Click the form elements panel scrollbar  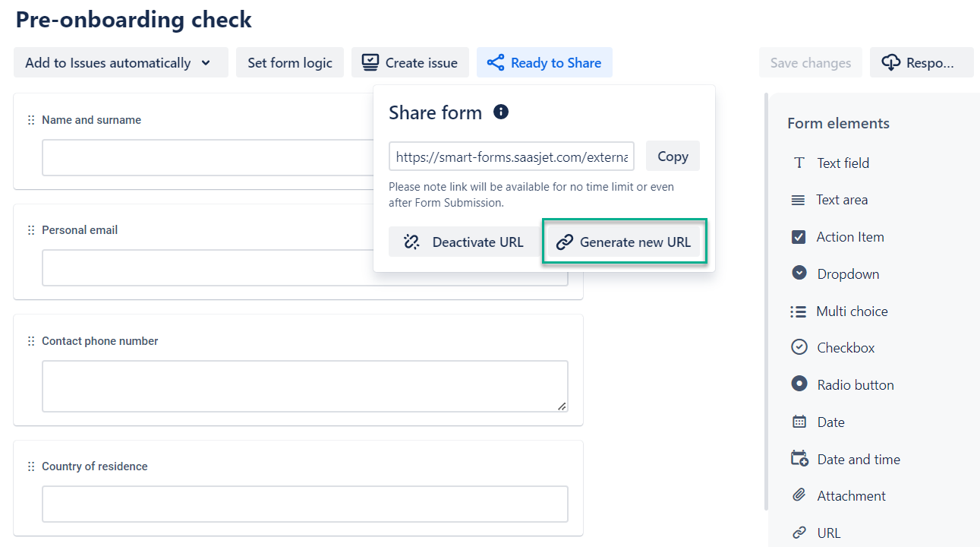(x=766, y=304)
